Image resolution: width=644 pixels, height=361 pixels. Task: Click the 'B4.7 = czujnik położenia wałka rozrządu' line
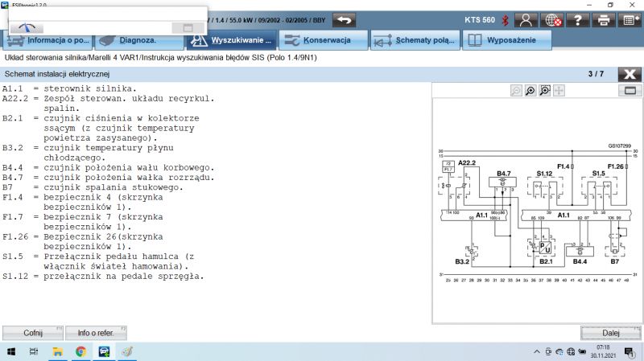(109, 177)
